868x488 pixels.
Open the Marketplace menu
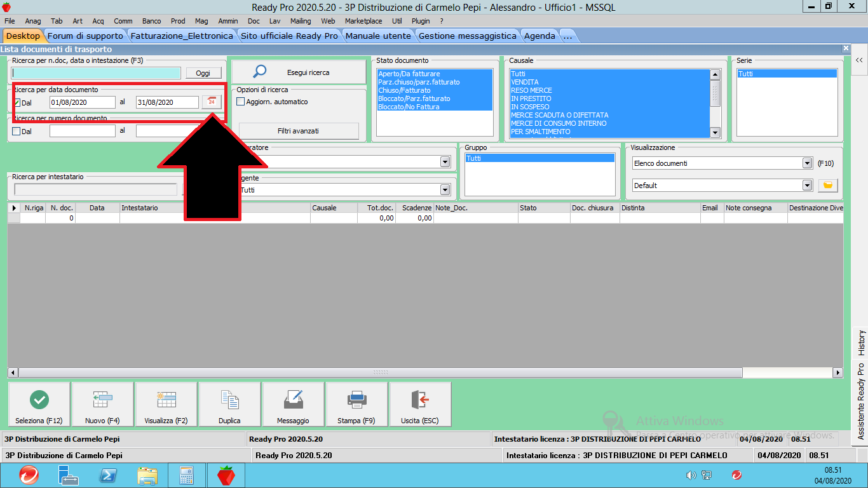pos(363,21)
